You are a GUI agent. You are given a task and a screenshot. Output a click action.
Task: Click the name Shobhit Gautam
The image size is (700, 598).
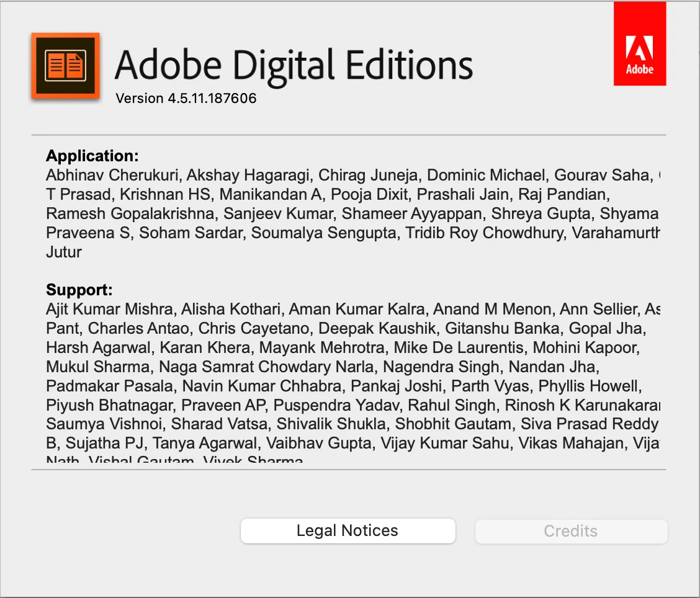(x=452, y=424)
